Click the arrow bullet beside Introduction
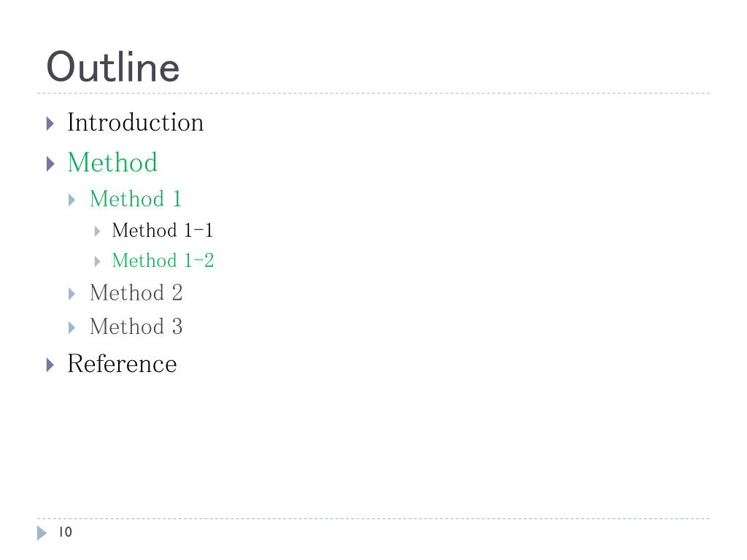 tap(50, 124)
